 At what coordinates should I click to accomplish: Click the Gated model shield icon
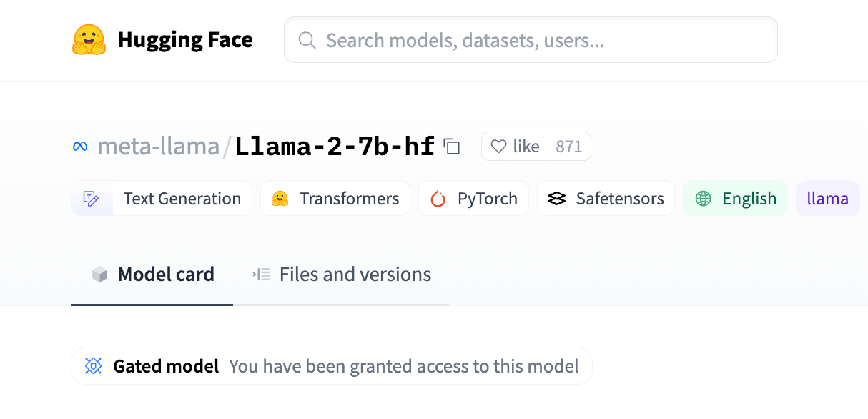tap(93, 366)
